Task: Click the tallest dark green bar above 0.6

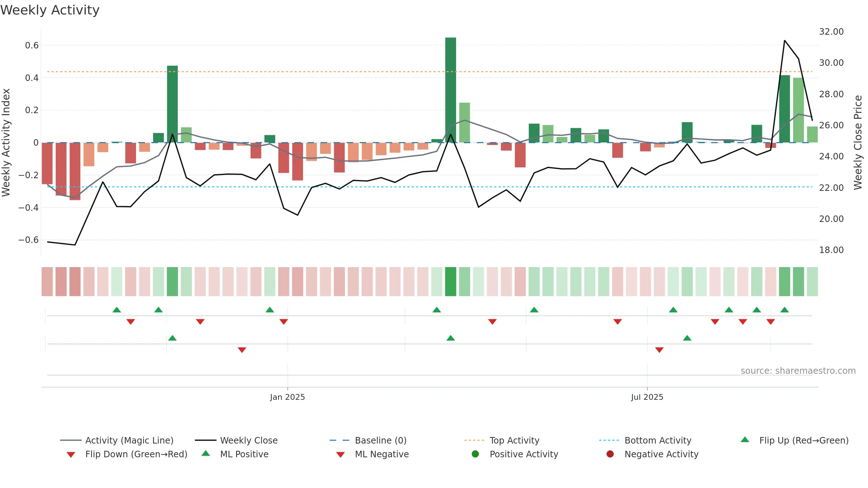Action: pyautogui.click(x=451, y=90)
